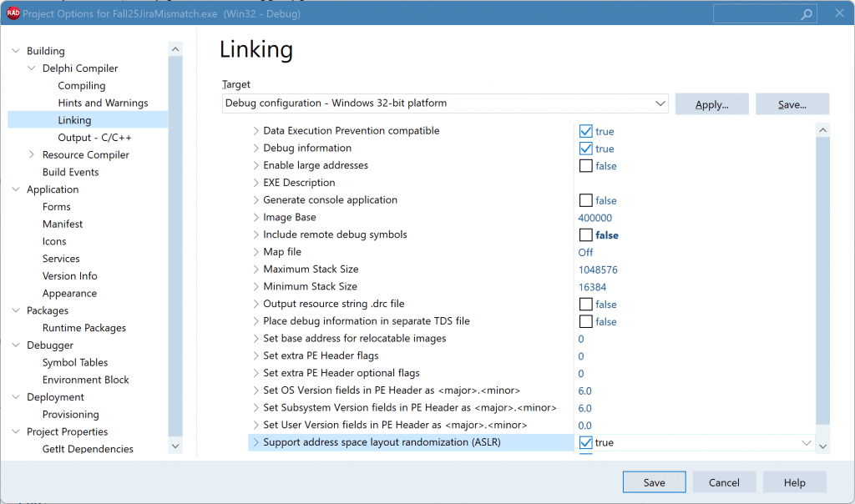Image resolution: width=855 pixels, height=504 pixels.
Task: Open the Build Events page
Action: [x=71, y=172]
